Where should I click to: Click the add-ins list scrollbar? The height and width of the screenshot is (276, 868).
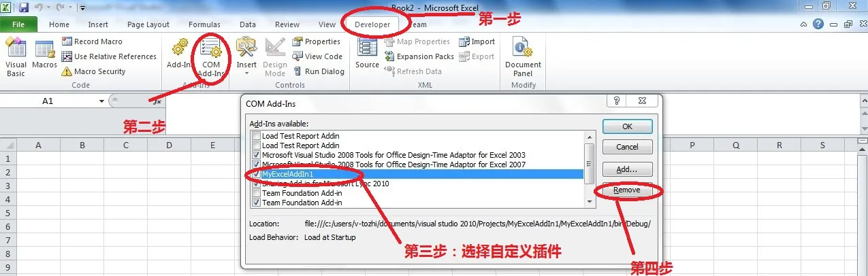590,169
